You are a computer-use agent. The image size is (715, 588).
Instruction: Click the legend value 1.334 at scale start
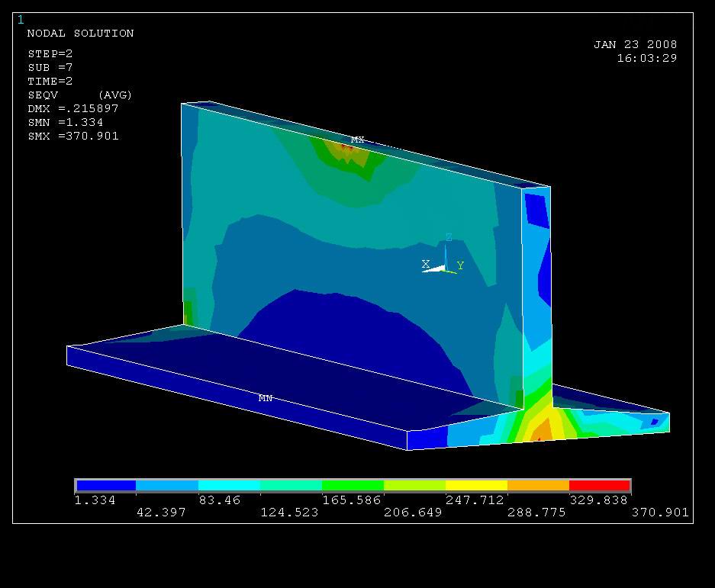click(95, 500)
